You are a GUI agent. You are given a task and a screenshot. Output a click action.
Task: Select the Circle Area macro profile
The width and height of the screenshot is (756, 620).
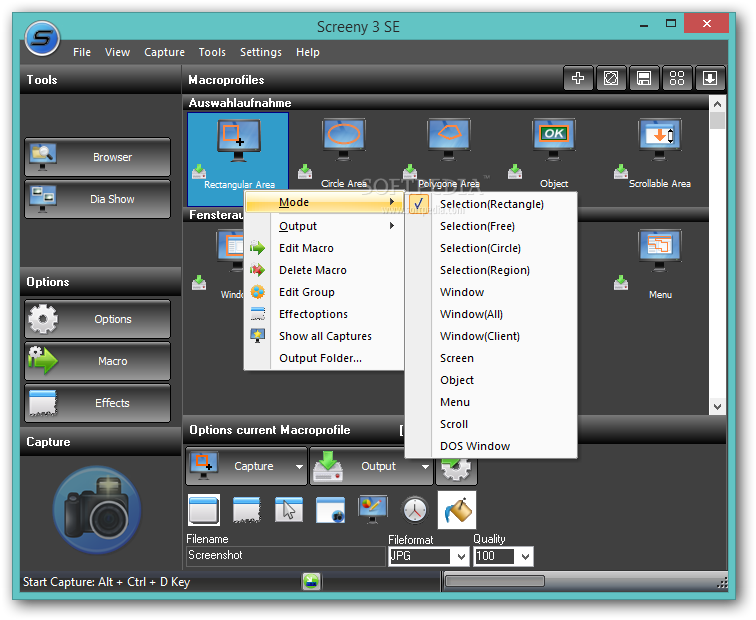[x=343, y=153]
